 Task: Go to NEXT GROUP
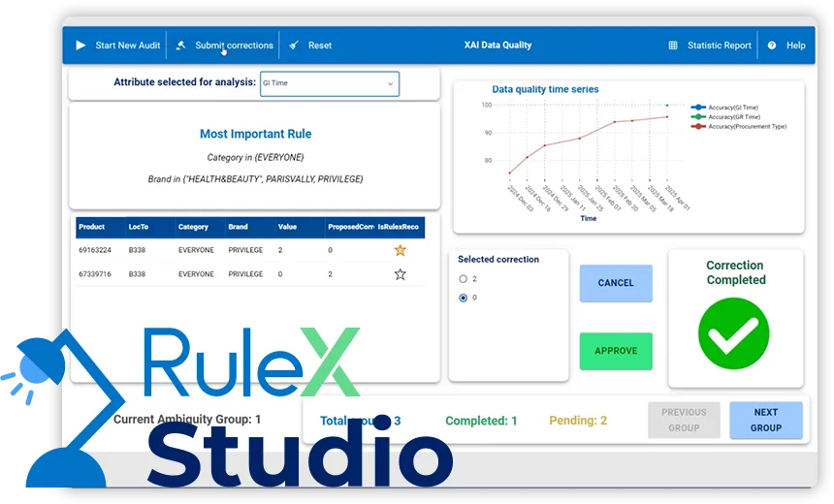pos(766,420)
